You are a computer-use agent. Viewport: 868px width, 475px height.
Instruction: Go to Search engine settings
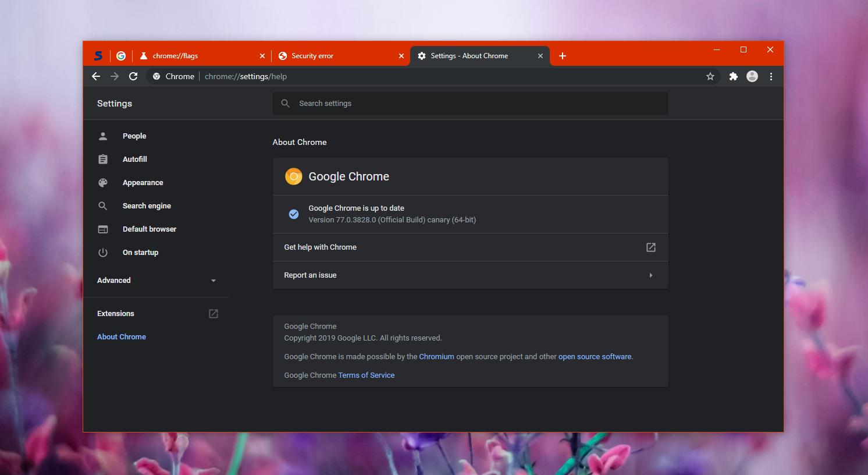pos(147,206)
